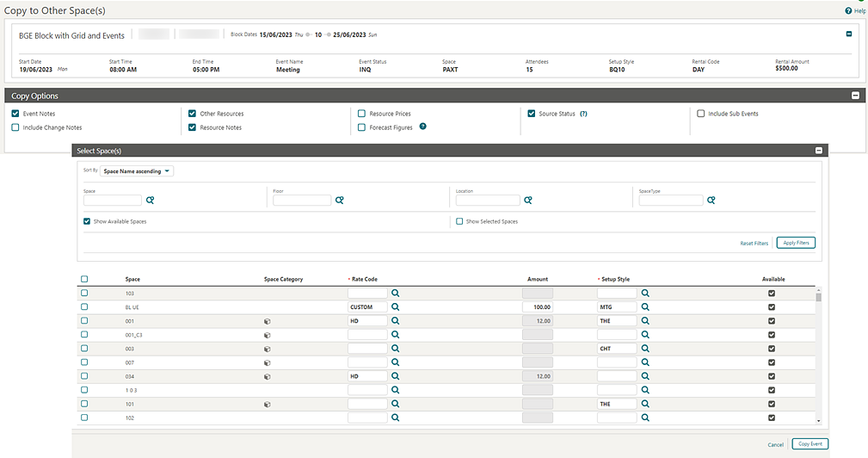Click the Apply Filters button

coord(795,244)
